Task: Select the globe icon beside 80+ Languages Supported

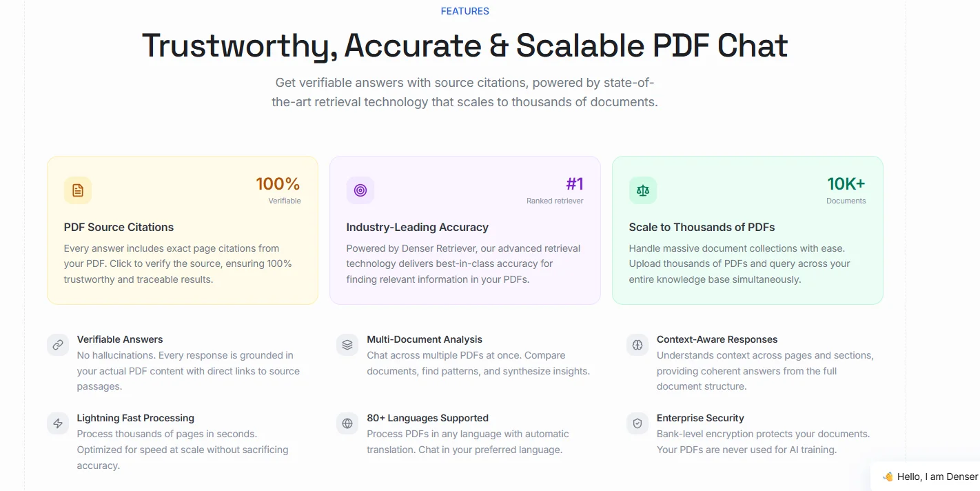Action: coord(347,423)
